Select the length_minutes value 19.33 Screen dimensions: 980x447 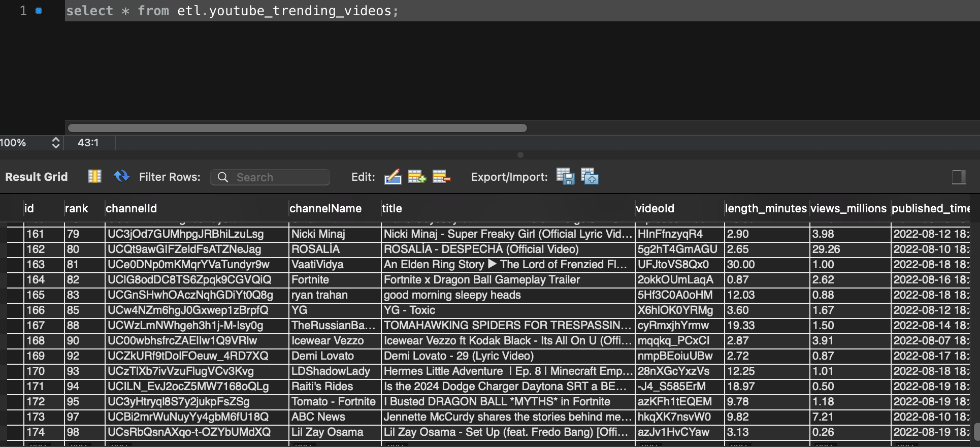767,326
